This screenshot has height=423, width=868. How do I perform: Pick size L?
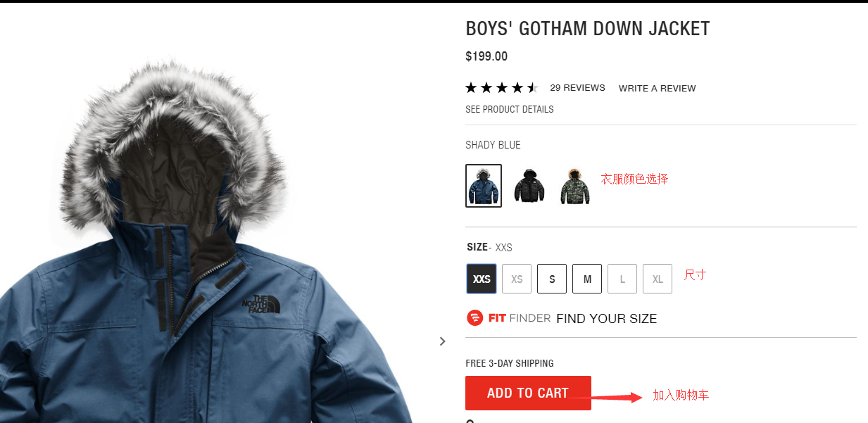pyautogui.click(x=622, y=279)
